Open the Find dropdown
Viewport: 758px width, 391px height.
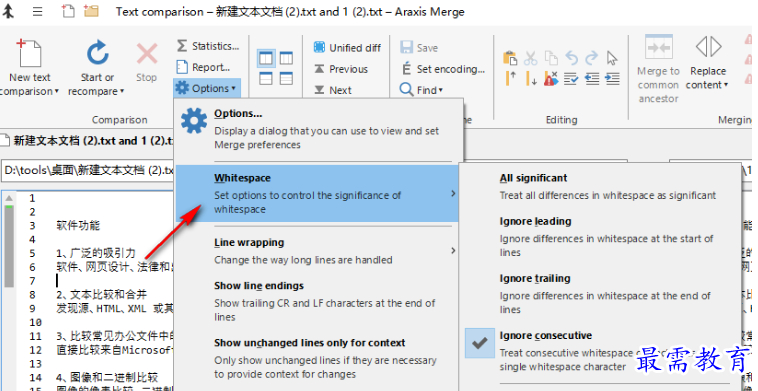click(x=421, y=90)
